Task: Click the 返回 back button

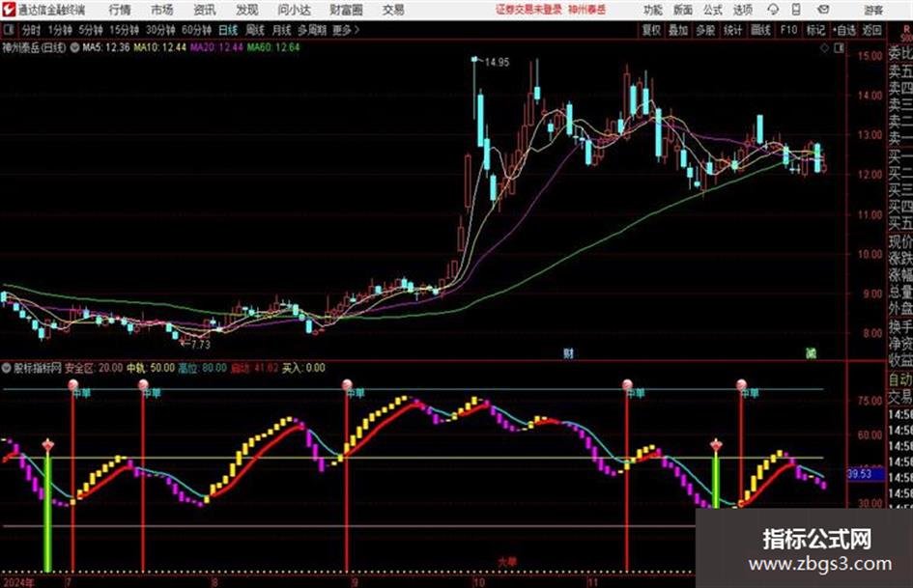Action: (871, 30)
